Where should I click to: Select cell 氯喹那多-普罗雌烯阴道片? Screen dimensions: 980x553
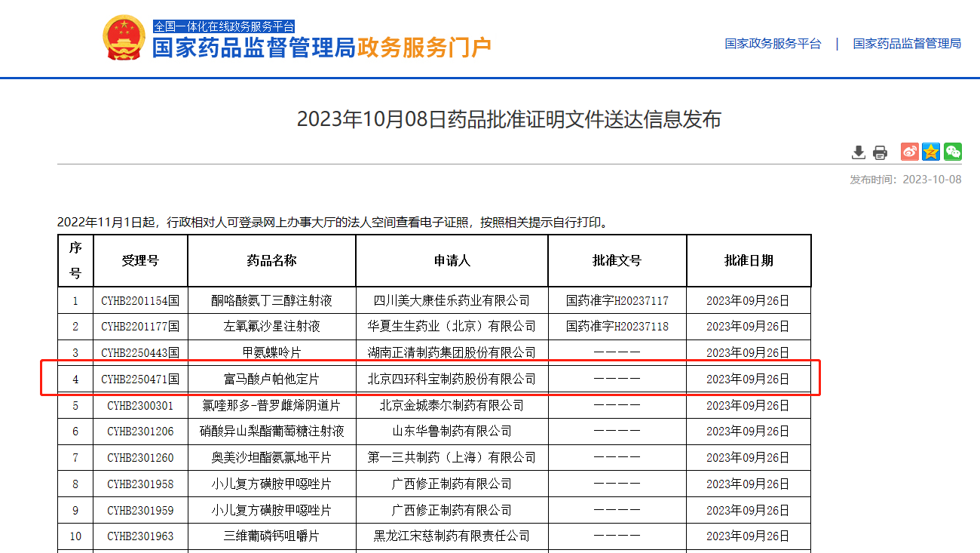pos(271,405)
